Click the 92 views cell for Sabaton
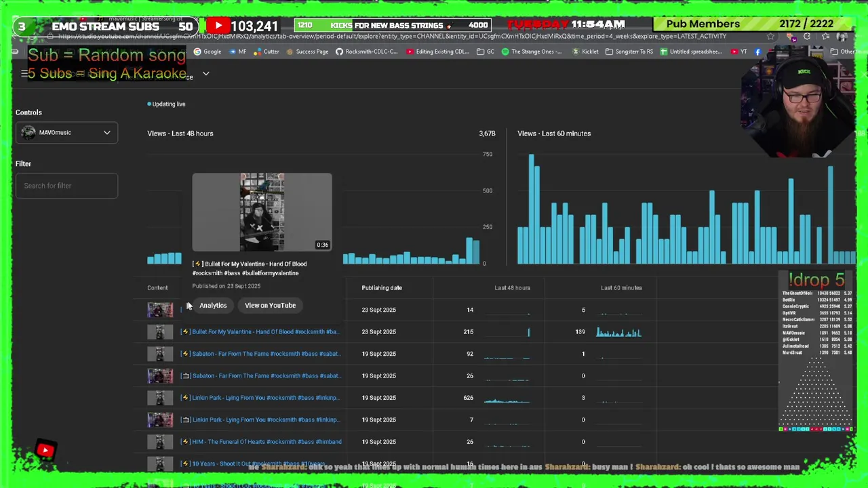868x488 pixels. pos(470,354)
